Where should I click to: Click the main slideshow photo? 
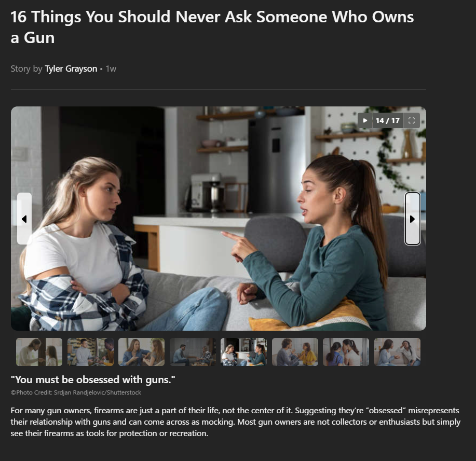tap(219, 219)
